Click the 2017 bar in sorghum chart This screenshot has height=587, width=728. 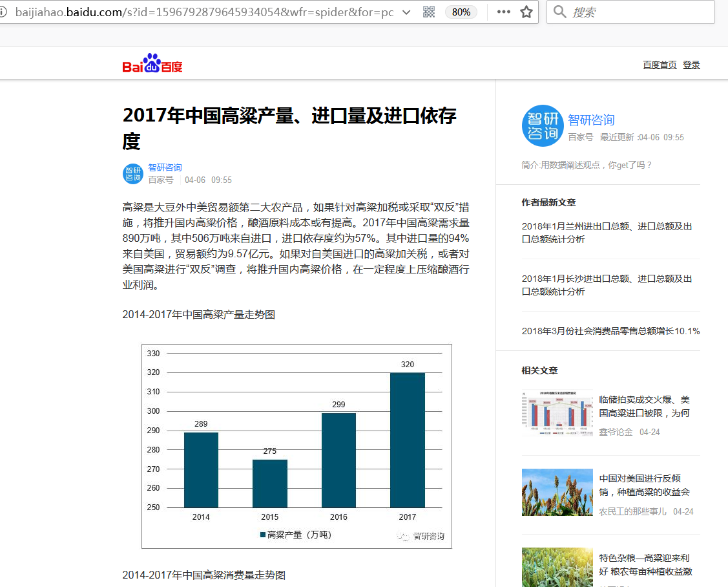407,440
